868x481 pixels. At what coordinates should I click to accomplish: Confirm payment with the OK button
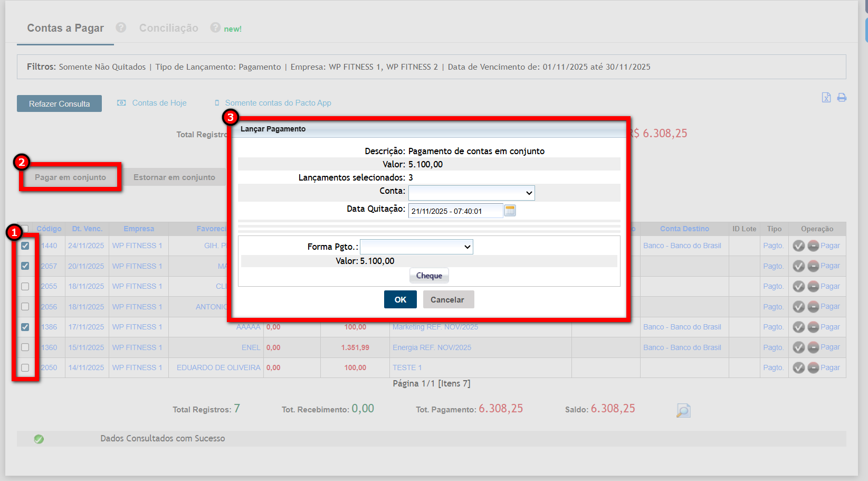coord(400,299)
